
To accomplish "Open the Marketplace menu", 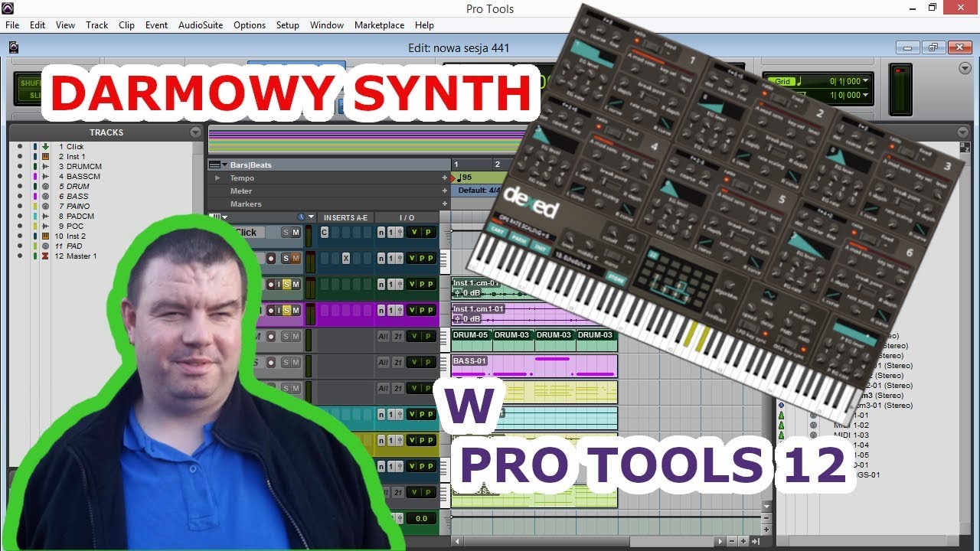I will [379, 25].
